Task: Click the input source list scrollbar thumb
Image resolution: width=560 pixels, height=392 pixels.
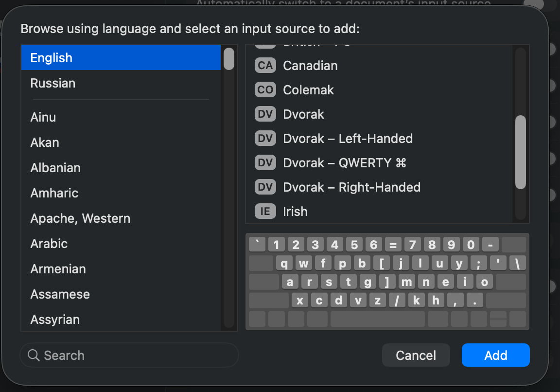Action: point(520,152)
